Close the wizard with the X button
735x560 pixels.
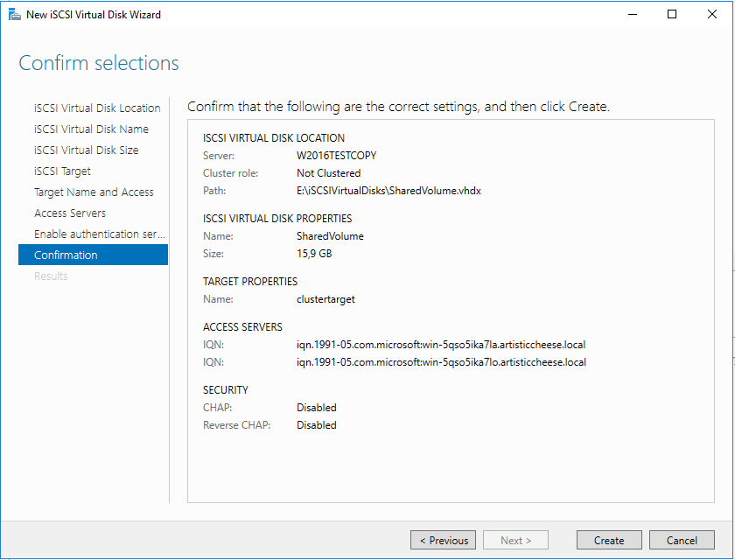711,14
